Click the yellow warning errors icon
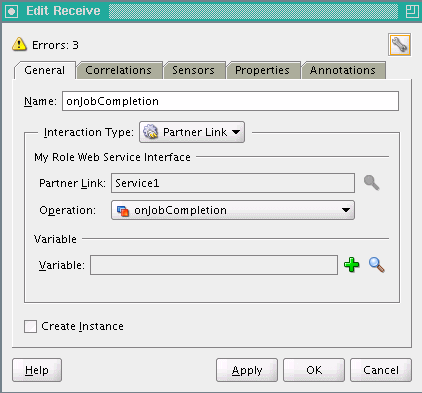Screen dimensions: 422x393 19,44
